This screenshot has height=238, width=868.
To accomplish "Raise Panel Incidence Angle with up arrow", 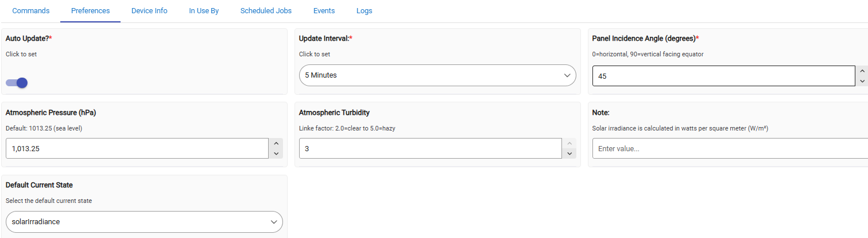I will pos(862,71).
